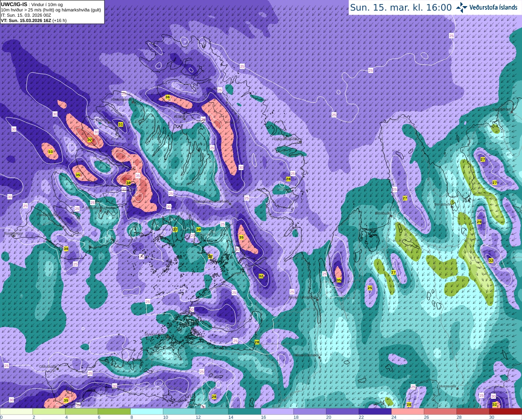
Task: Click the 'Sun. 15. mar. kl. 16:00' time title
Action: click(401, 7)
